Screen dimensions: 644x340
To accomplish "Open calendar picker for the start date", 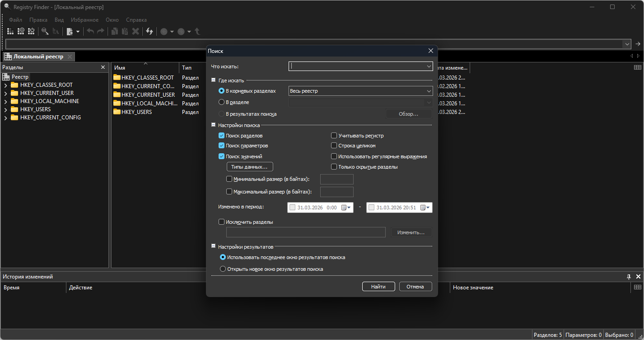I will pyautogui.click(x=346, y=208).
